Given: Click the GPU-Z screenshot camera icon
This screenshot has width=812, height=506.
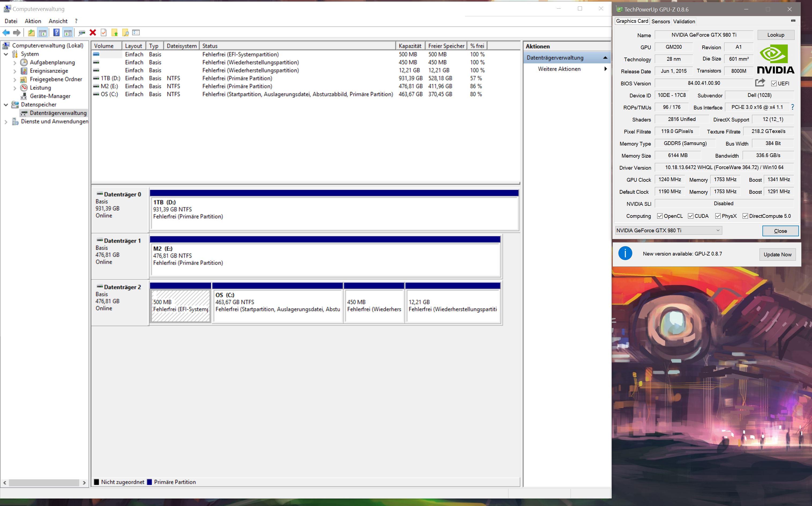Looking at the screenshot, I should click(793, 21).
